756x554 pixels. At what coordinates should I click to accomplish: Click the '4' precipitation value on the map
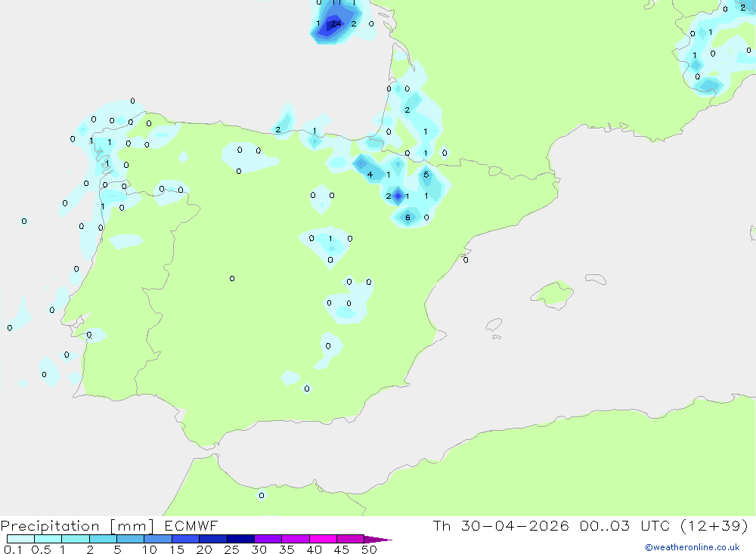370,175
